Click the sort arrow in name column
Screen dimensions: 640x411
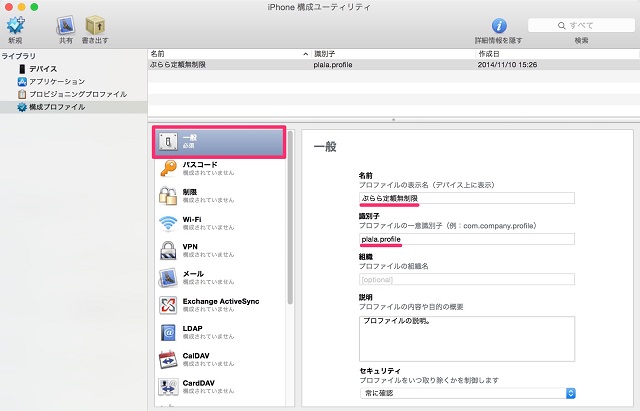(x=305, y=54)
